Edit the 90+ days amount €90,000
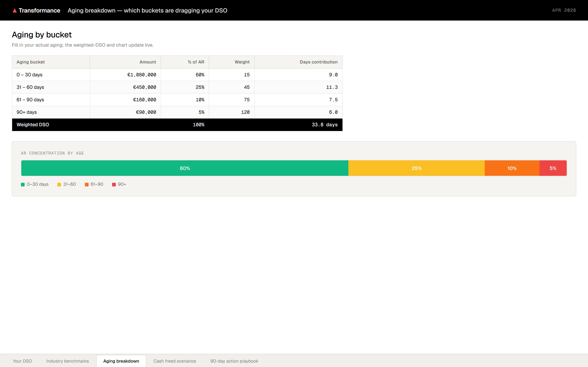 tap(146, 112)
